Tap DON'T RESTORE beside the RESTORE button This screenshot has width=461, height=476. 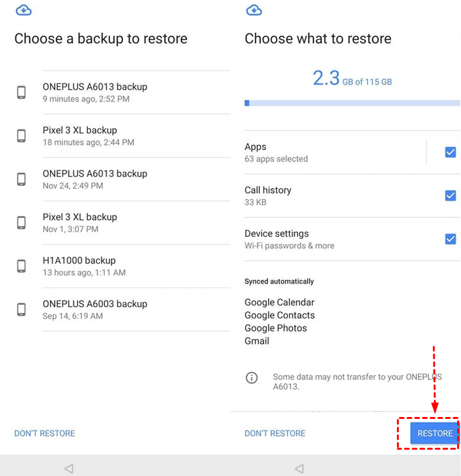(x=274, y=434)
